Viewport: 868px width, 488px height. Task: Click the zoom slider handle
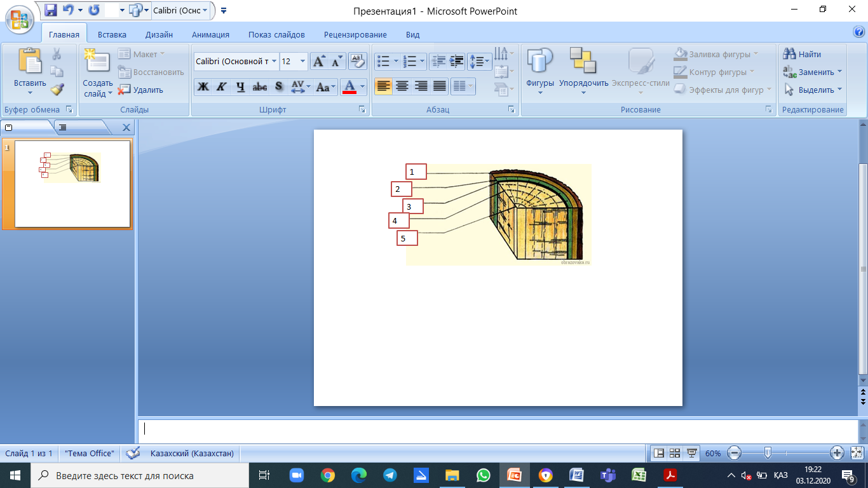(x=768, y=453)
